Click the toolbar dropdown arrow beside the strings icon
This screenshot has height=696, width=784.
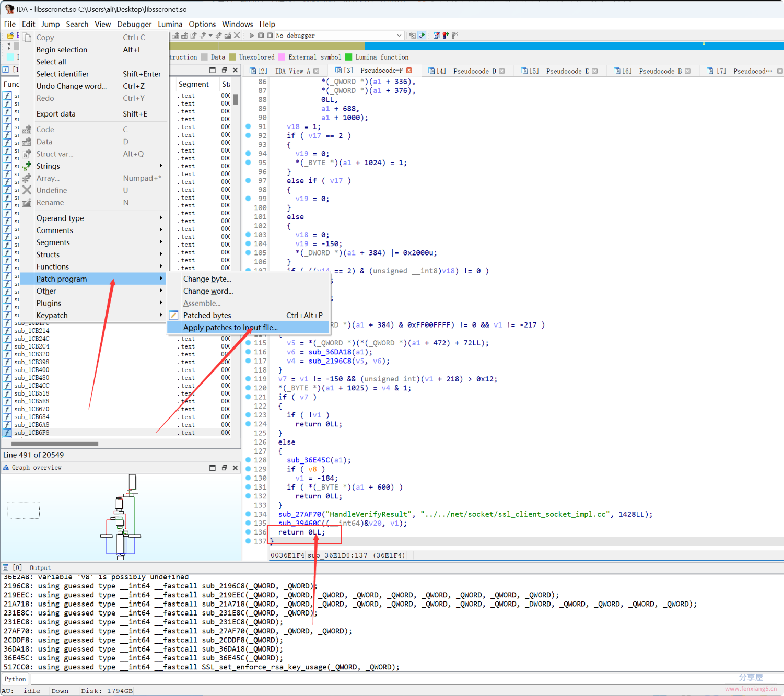210,36
